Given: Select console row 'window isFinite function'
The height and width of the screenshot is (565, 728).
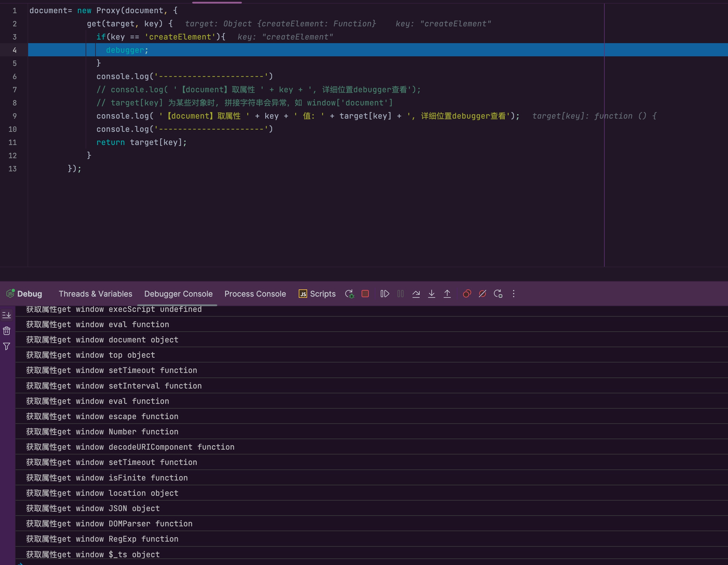Looking at the screenshot, I should 371,478.
